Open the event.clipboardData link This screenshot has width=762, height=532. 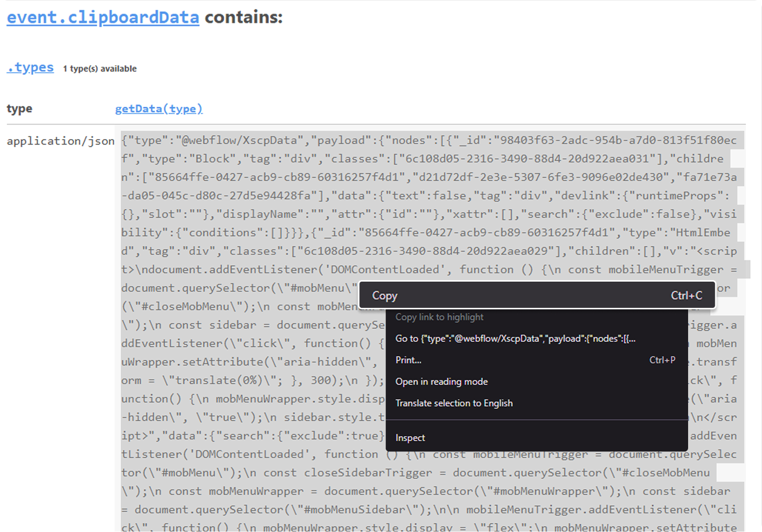[103, 17]
